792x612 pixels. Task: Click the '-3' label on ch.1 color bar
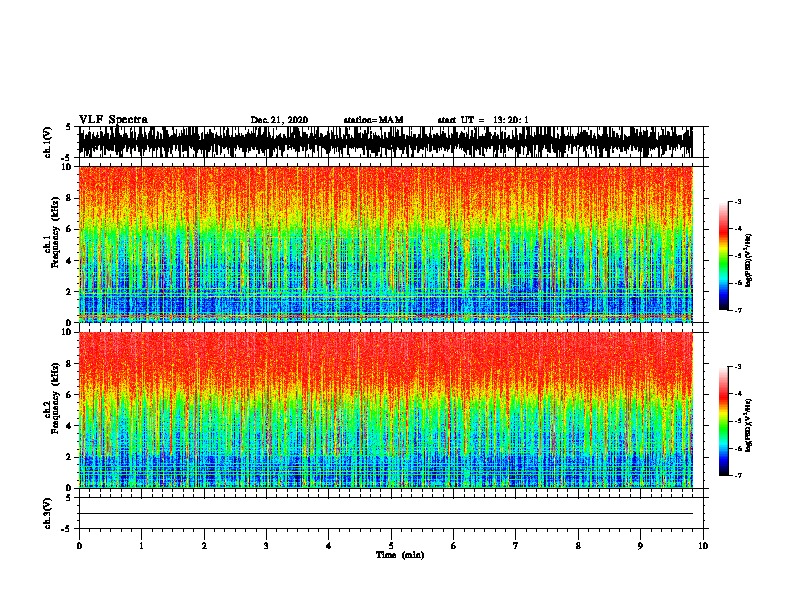click(x=737, y=202)
